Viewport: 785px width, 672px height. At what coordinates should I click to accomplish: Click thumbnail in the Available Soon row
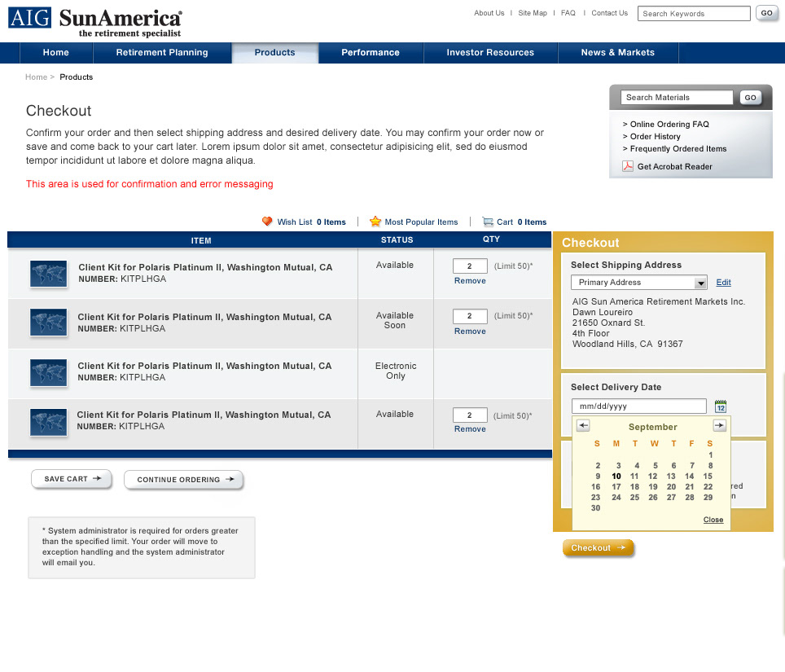pos(49,322)
